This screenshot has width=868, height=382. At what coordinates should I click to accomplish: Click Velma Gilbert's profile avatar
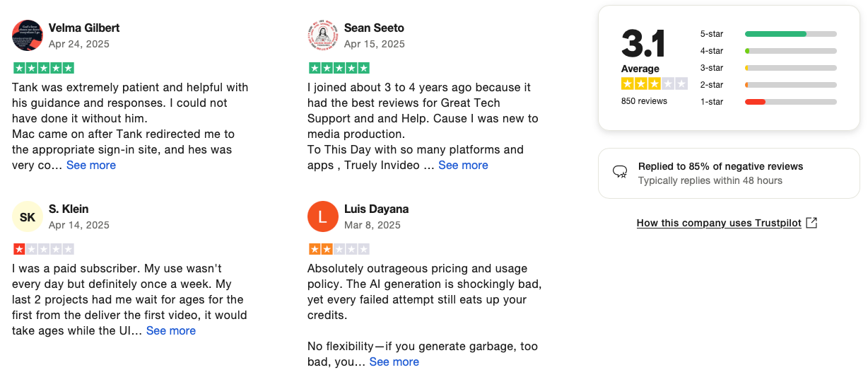click(28, 35)
